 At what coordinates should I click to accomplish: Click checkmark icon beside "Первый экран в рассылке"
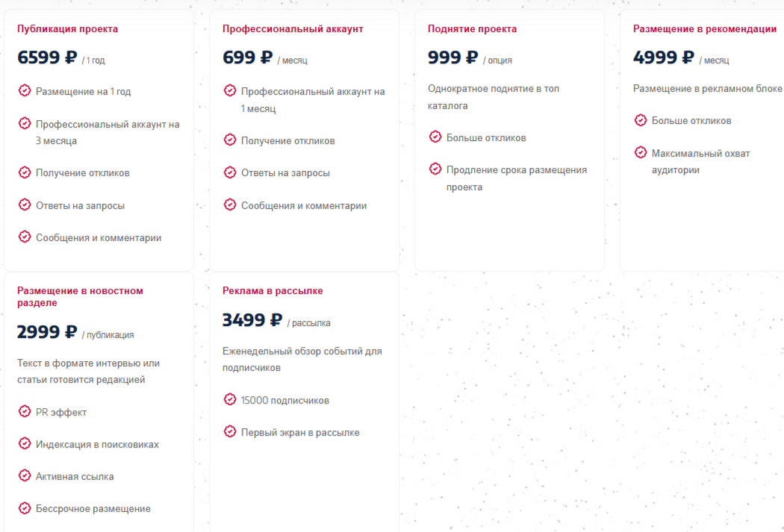coord(230,432)
